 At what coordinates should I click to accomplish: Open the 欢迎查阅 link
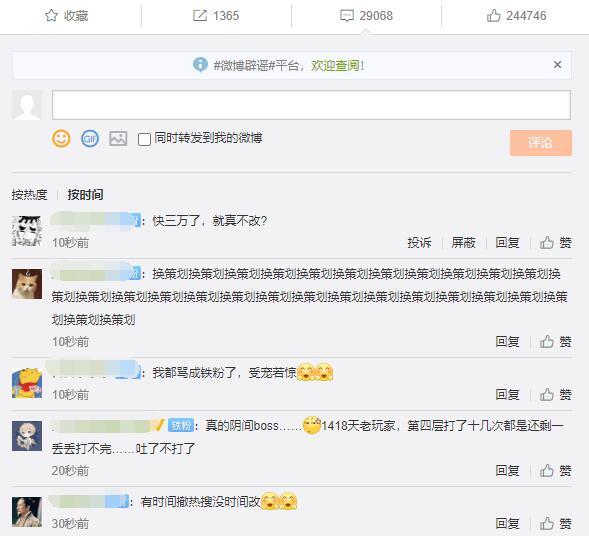(x=335, y=66)
